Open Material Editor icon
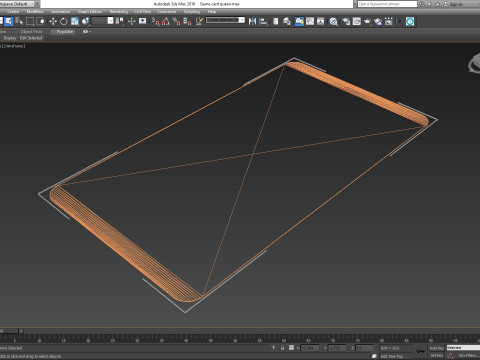This screenshot has width=480, height=360. click(x=334, y=21)
